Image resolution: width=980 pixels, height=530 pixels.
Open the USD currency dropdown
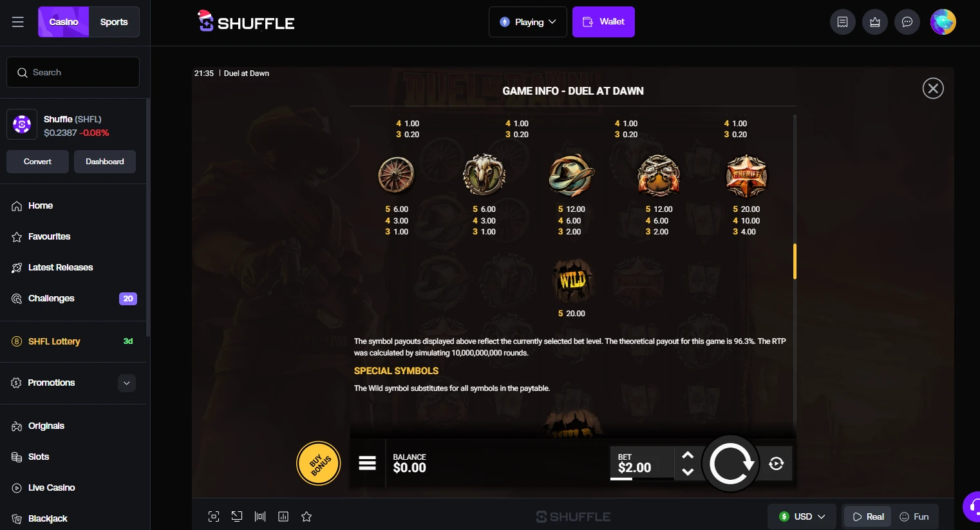[x=802, y=516]
